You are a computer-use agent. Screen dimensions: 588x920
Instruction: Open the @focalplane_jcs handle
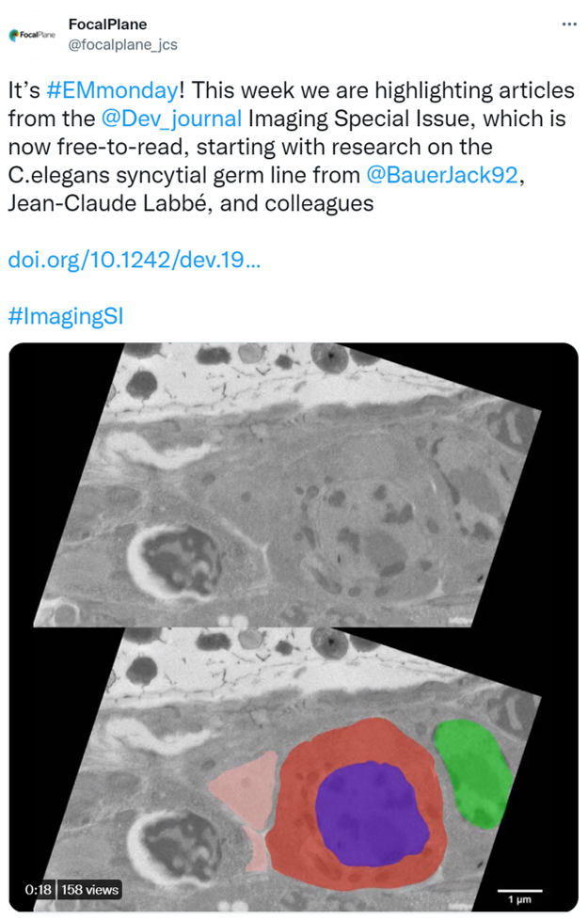point(122,44)
